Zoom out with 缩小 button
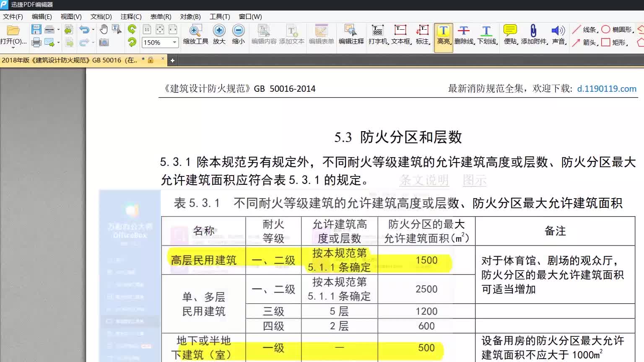Viewport: 644px width, 362px height. 239,35
